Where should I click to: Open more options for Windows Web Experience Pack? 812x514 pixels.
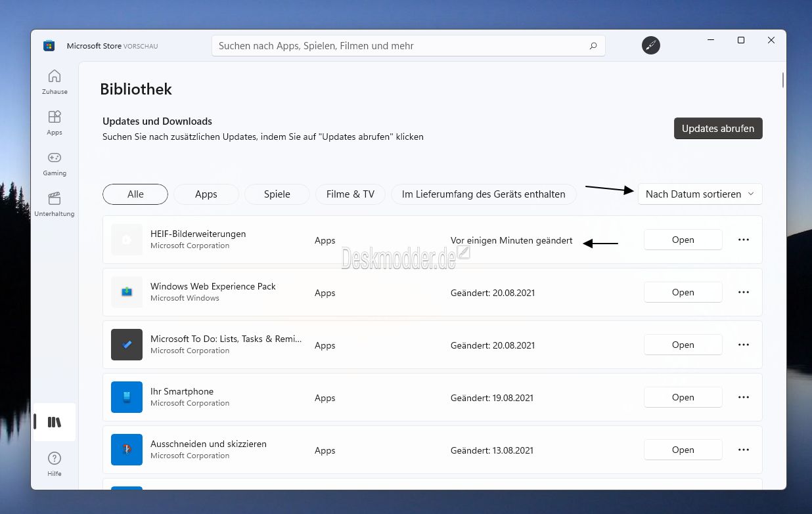[744, 292]
